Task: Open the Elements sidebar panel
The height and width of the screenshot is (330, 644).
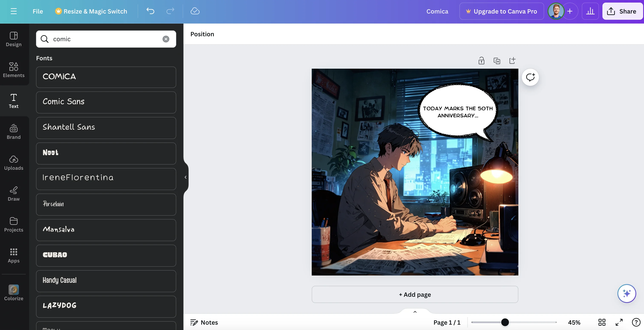Action: 14,70
